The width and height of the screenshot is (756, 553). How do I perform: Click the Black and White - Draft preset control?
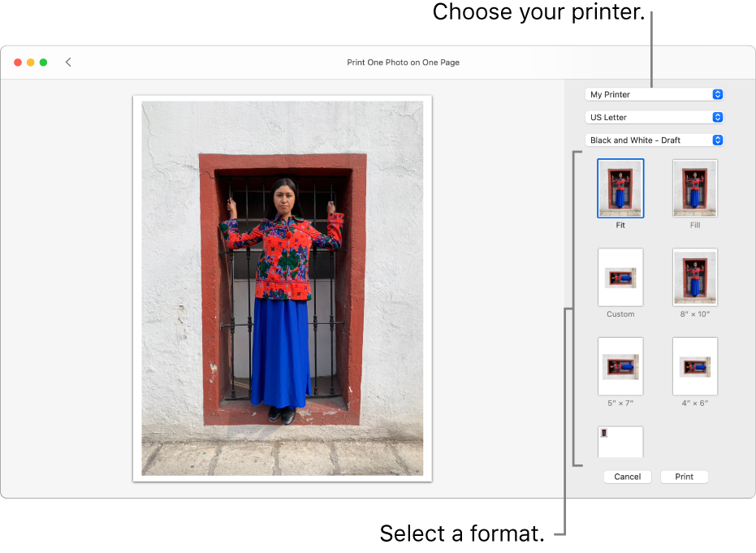pos(654,139)
